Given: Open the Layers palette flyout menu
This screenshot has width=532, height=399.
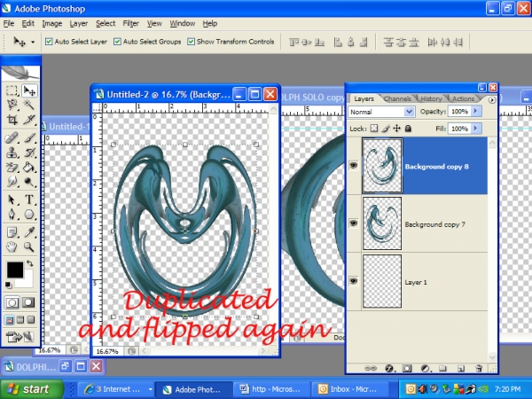Looking at the screenshot, I should click(x=492, y=99).
